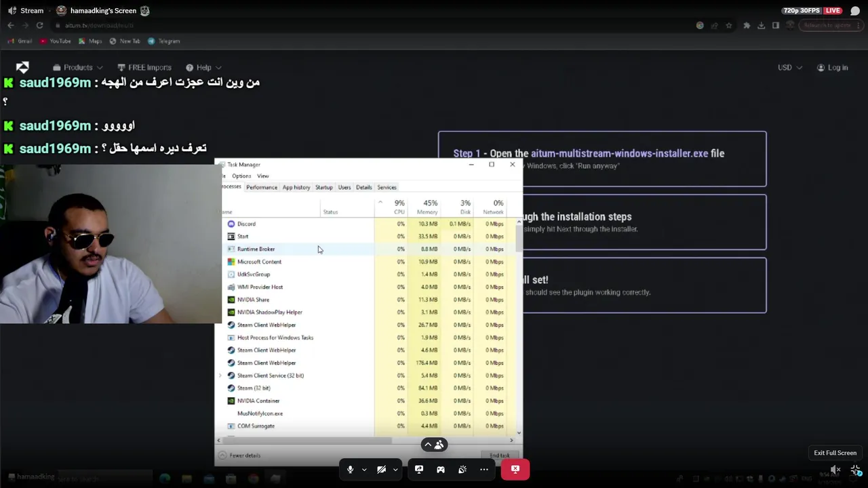The width and height of the screenshot is (868, 488).
Task: Expand the Products menu
Action: click(78, 68)
